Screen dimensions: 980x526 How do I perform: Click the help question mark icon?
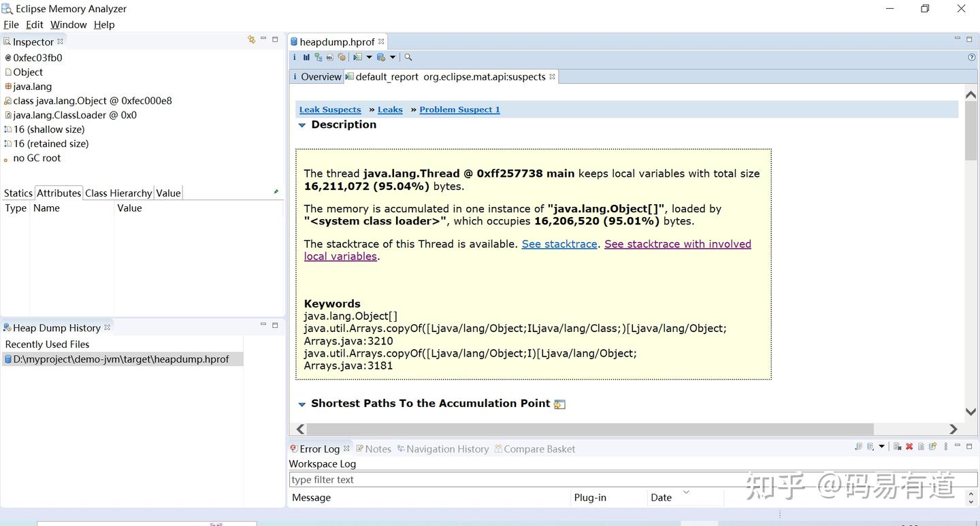(971, 58)
